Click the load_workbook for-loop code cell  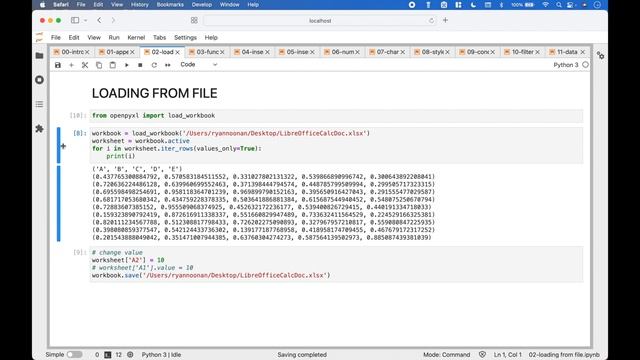click(336, 145)
